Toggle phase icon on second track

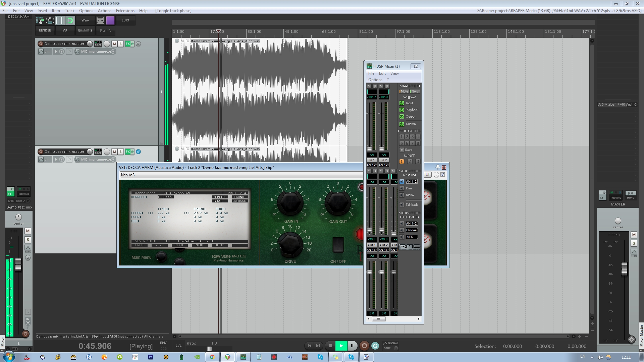(x=138, y=152)
